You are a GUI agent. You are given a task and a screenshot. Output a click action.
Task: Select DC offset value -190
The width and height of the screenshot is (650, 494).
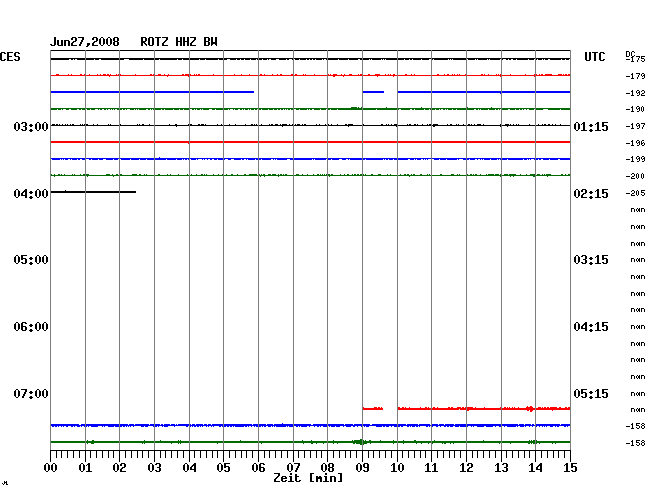click(x=635, y=109)
